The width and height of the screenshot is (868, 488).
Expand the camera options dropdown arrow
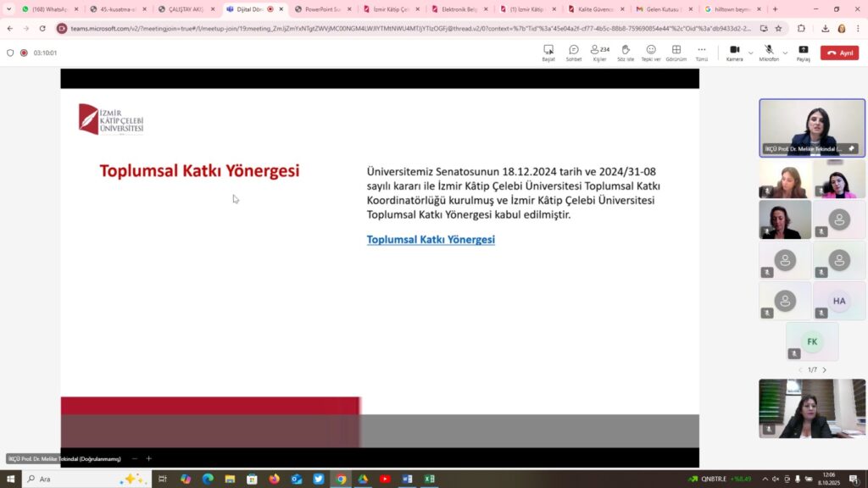coord(750,53)
